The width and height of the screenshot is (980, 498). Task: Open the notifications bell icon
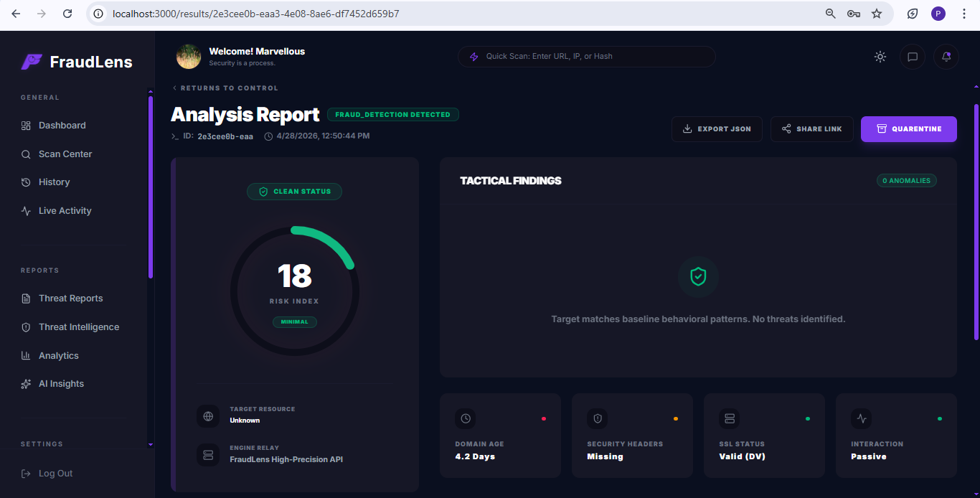coord(946,57)
